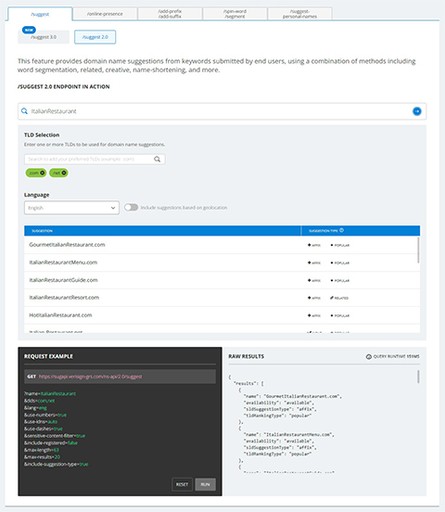Open the /add-prefix /add-suffix tab
The height and width of the screenshot is (512, 445).
(170, 14)
